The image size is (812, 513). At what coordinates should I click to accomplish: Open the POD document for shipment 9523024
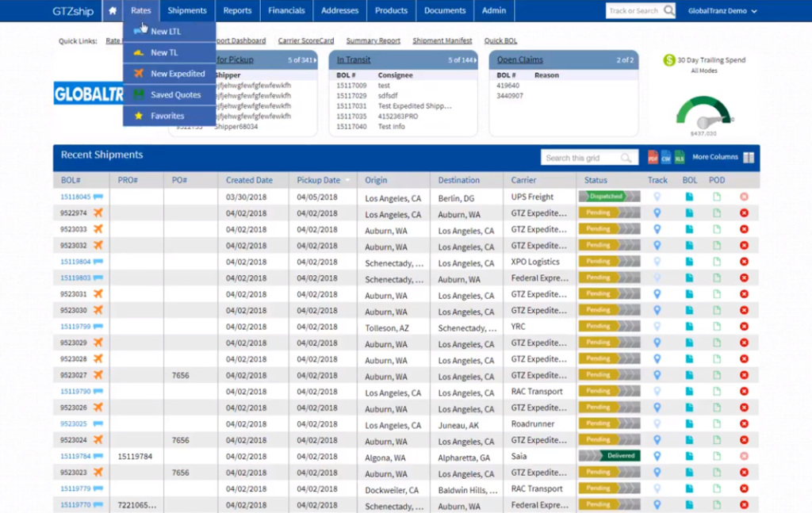tap(717, 440)
